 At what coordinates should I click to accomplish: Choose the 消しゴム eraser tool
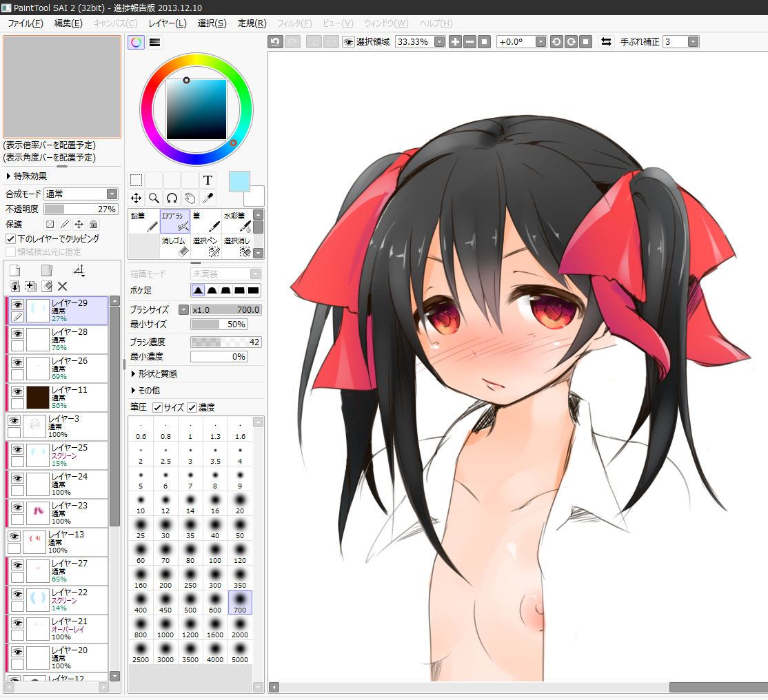[175, 246]
